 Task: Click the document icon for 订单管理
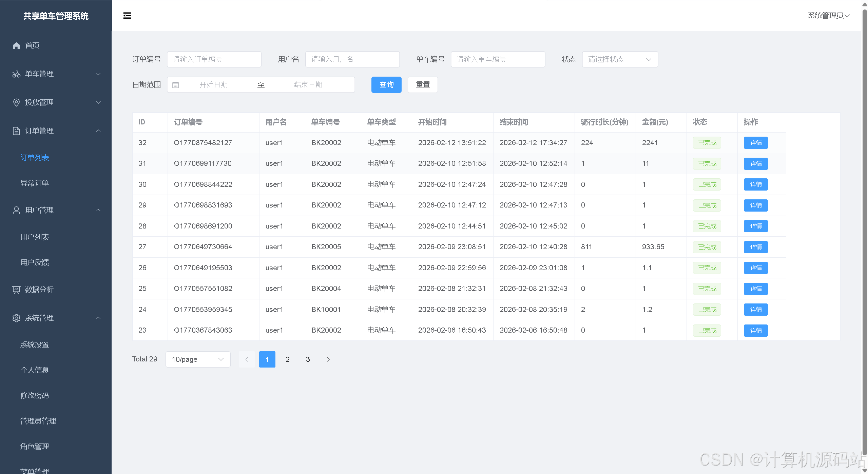point(16,131)
